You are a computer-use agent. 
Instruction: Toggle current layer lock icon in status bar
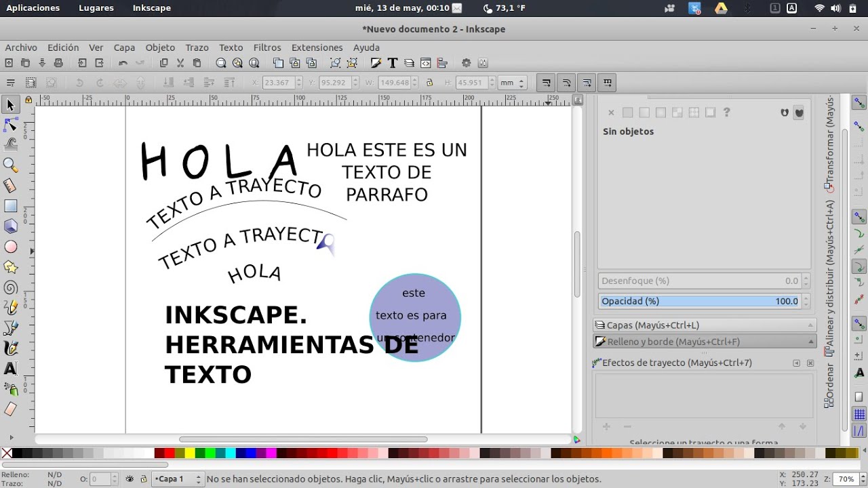pyautogui.click(x=143, y=479)
